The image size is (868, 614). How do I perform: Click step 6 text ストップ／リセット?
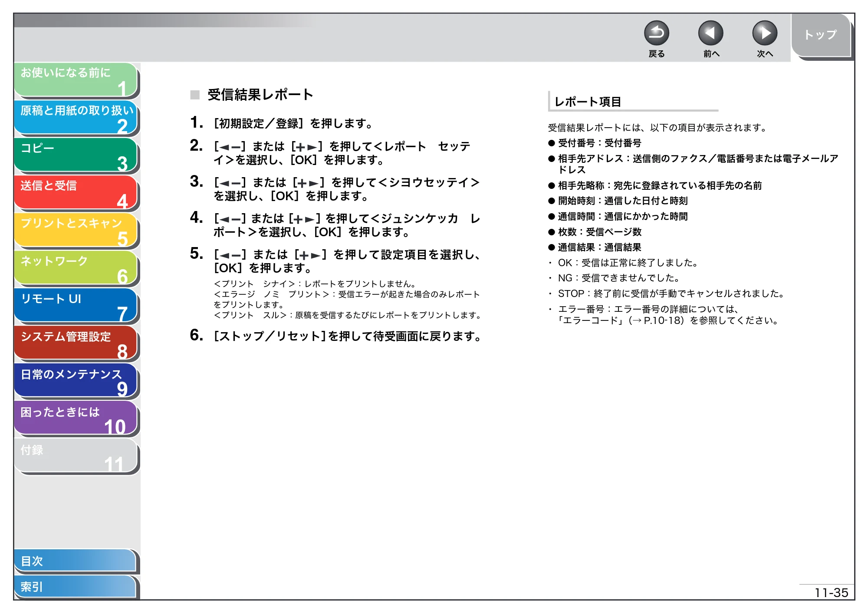pyautogui.click(x=270, y=336)
